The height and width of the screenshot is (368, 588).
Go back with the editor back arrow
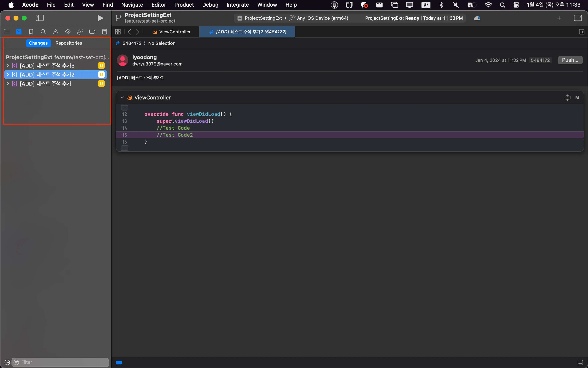coord(130,32)
